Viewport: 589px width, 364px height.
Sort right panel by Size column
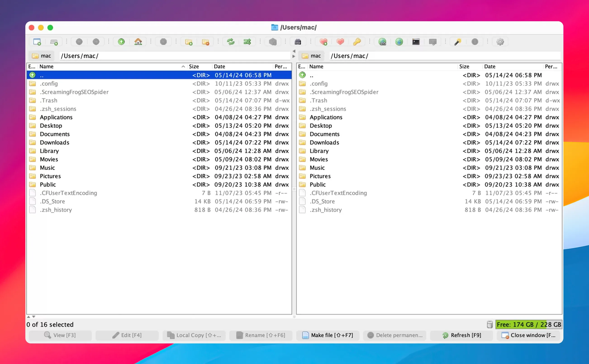(x=470, y=66)
